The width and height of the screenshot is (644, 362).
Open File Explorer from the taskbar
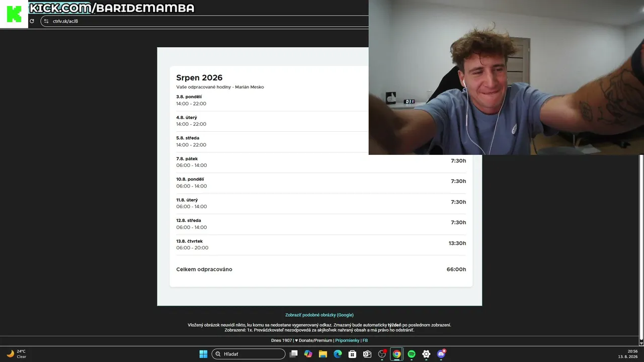(323, 354)
